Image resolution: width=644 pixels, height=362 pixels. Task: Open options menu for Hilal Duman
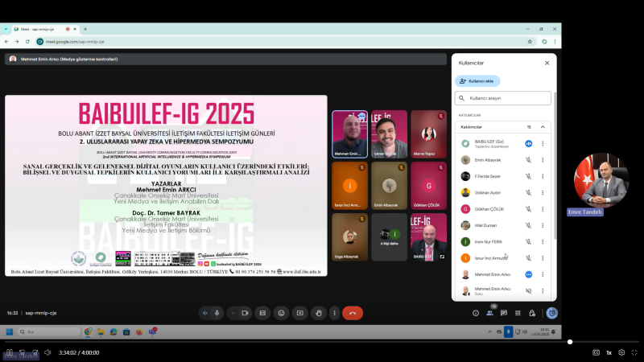pyautogui.click(x=543, y=225)
